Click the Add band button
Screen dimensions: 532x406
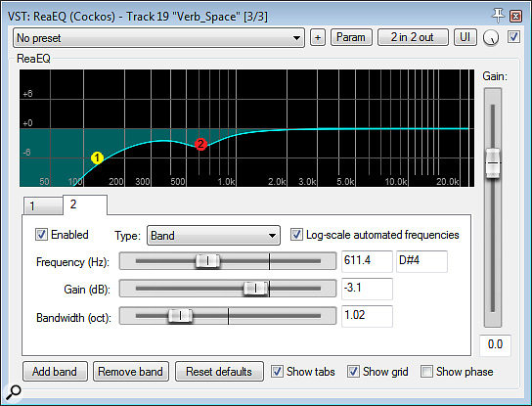55,372
